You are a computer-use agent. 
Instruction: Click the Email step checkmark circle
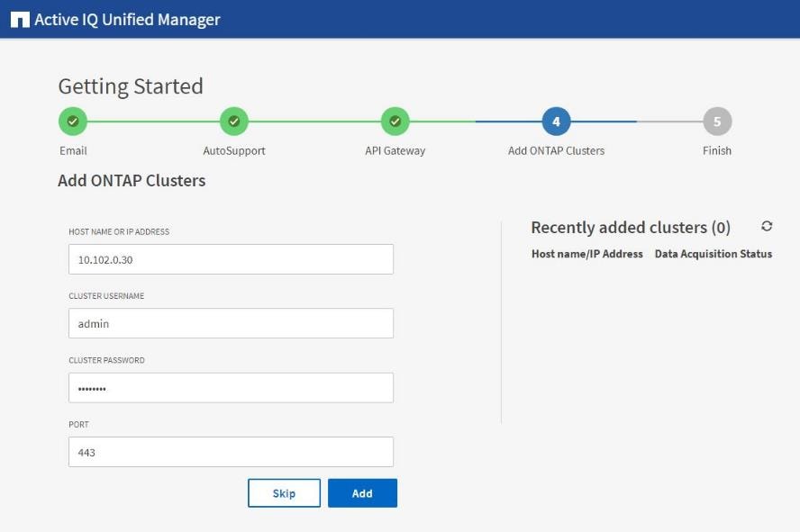(73, 122)
